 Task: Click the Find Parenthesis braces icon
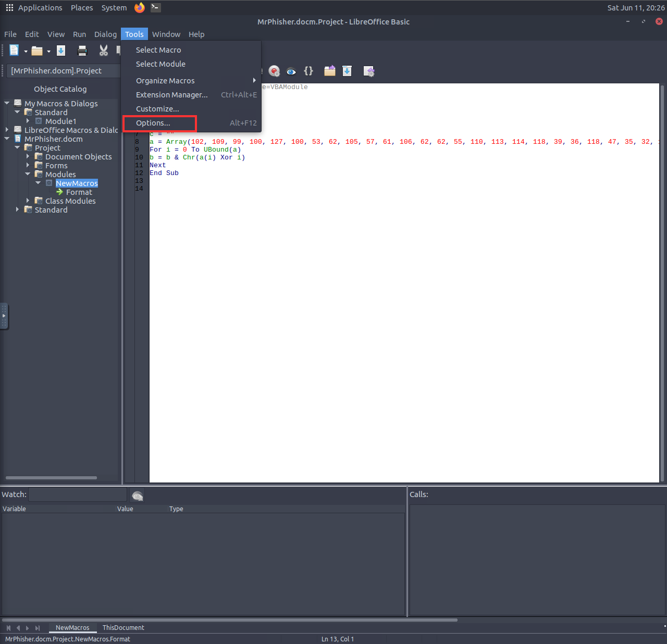click(x=308, y=71)
